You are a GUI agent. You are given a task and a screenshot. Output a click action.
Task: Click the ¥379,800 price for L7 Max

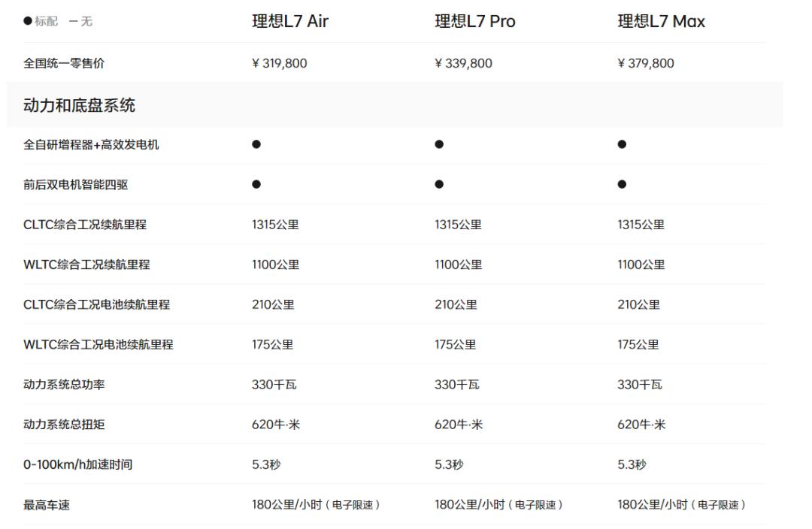[646, 63]
